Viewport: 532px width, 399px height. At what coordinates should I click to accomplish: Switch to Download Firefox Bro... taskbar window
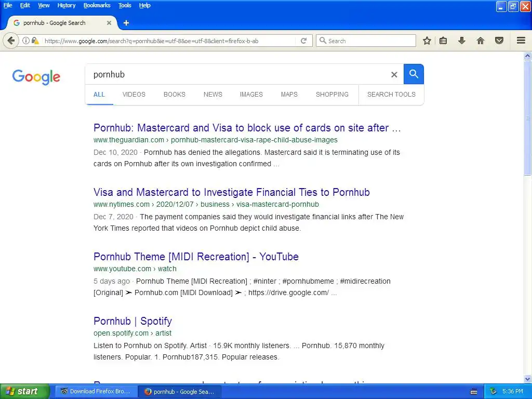point(96,392)
